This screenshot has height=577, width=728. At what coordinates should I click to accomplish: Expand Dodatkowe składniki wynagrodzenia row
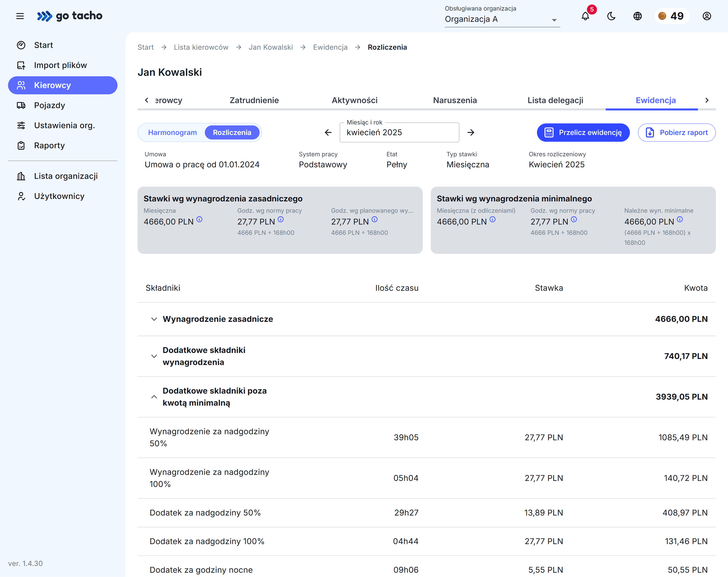point(154,356)
